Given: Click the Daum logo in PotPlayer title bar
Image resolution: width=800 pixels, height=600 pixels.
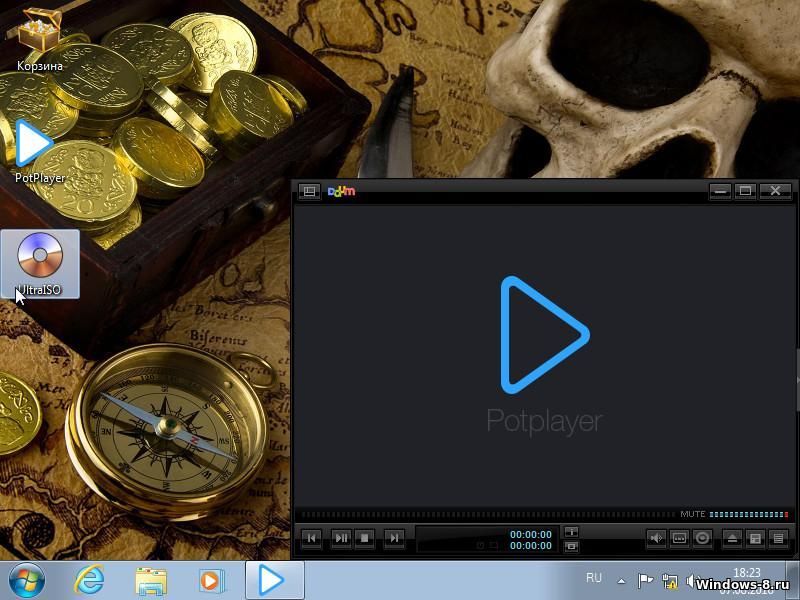Looking at the screenshot, I should tap(341, 191).
